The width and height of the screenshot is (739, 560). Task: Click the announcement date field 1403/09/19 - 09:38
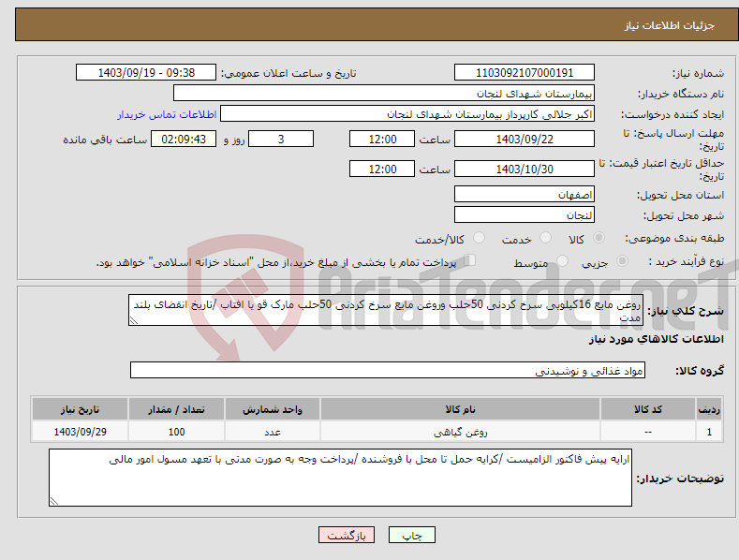point(146,73)
